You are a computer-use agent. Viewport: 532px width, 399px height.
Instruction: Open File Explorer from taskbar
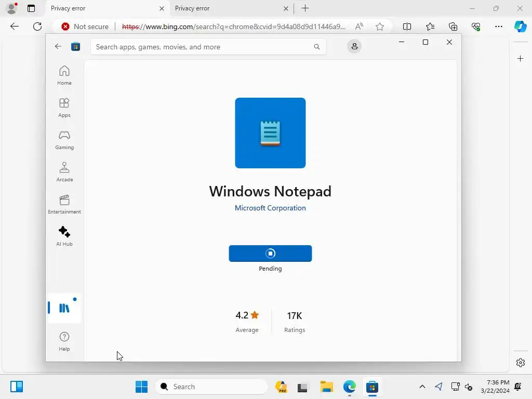pos(326,387)
